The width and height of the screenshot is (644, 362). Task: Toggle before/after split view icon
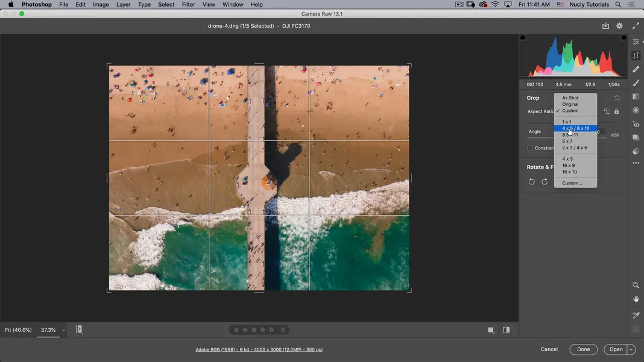(x=506, y=330)
